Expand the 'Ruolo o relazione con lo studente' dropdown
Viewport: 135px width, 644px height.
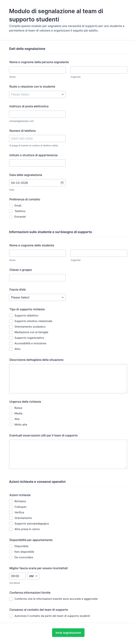tap(37, 94)
